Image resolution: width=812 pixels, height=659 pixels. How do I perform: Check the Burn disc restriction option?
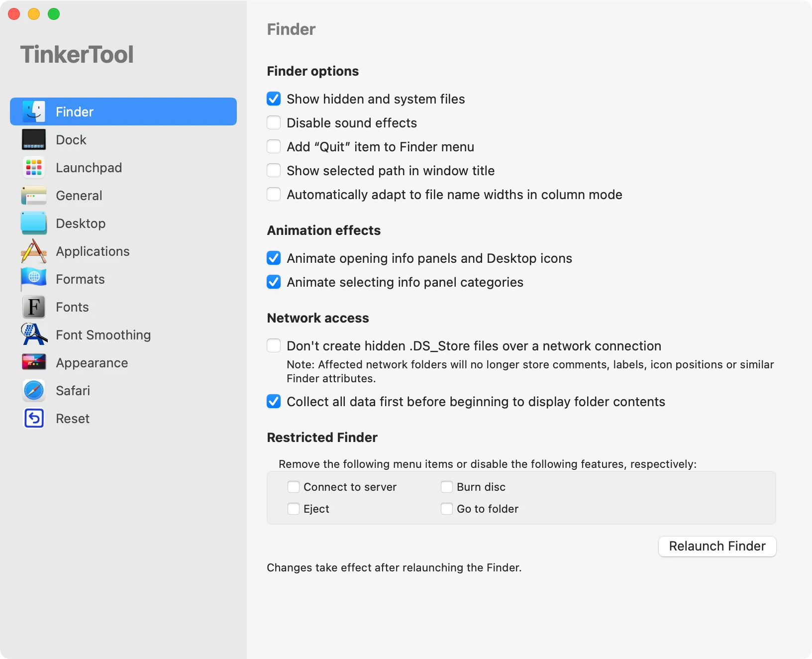click(446, 487)
